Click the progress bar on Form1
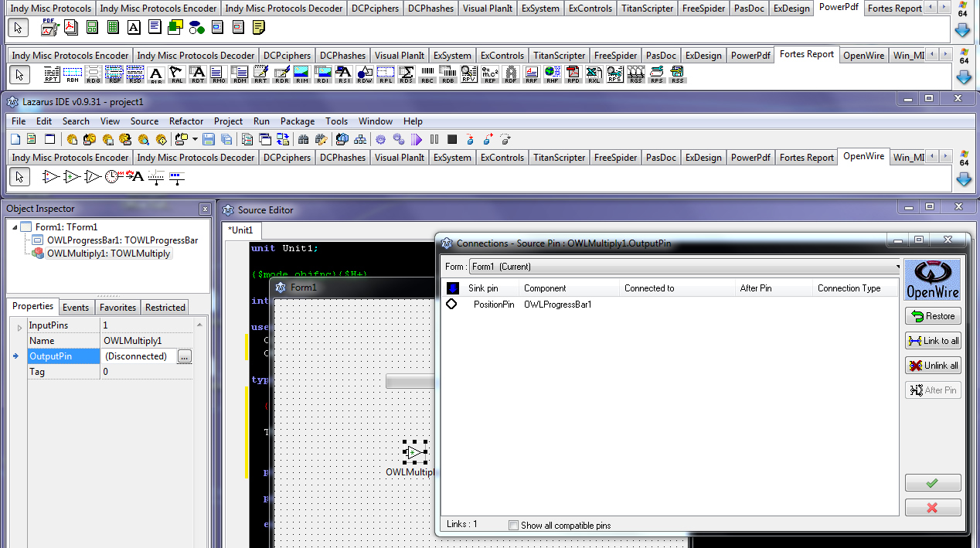 point(410,382)
